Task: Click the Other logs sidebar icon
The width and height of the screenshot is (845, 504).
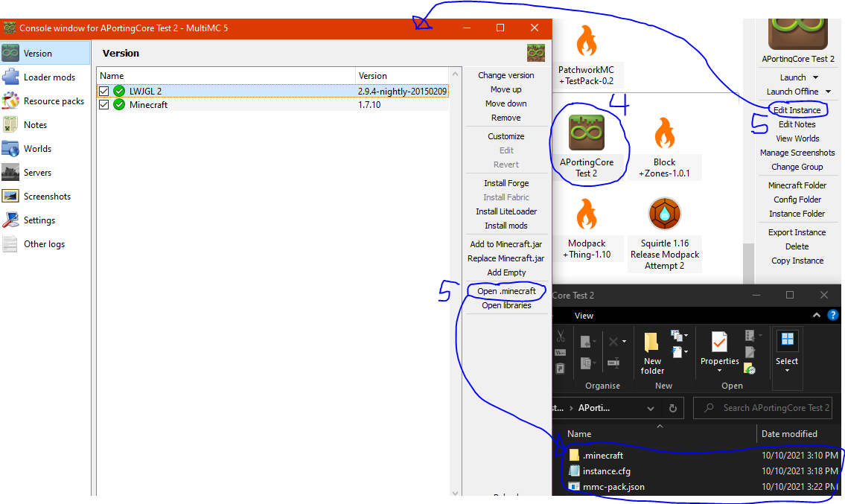Action: pos(10,243)
